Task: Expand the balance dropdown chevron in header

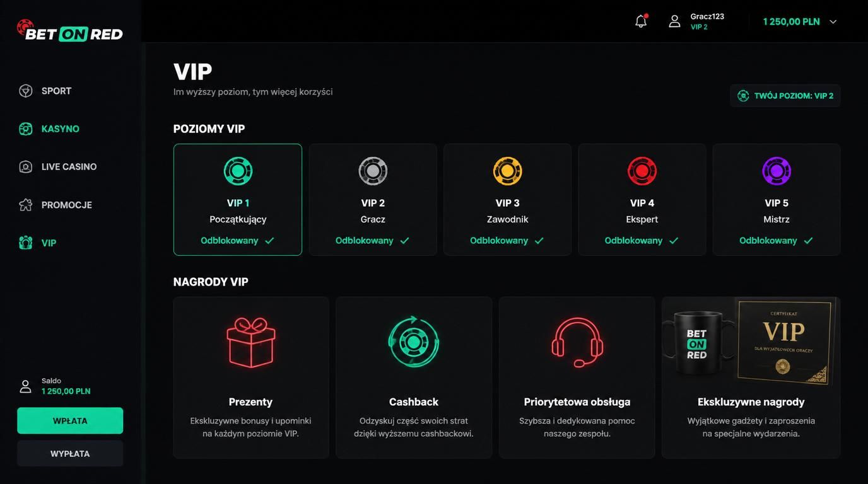Action: 833,21
